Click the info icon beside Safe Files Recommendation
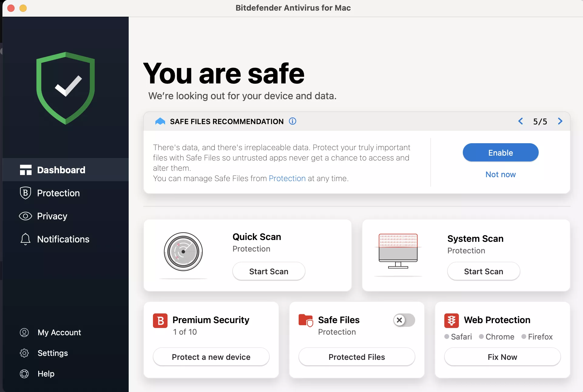This screenshot has height=392, width=583. pyautogui.click(x=293, y=121)
